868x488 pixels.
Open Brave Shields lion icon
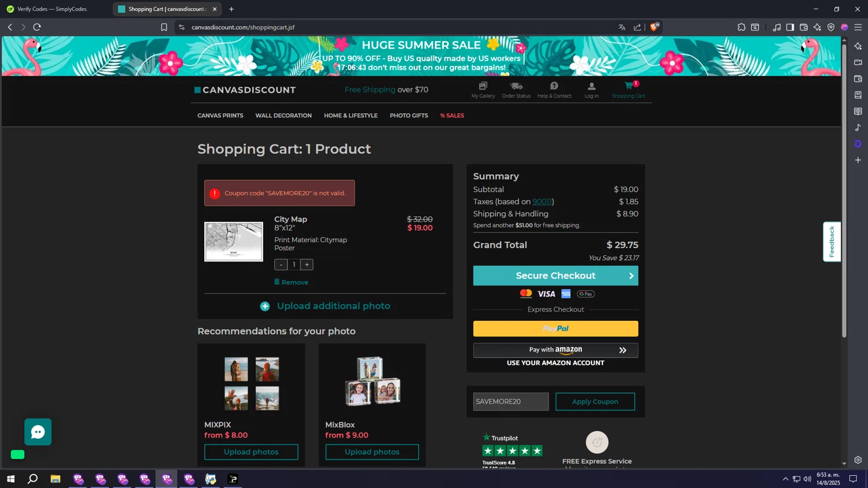pos(654,27)
